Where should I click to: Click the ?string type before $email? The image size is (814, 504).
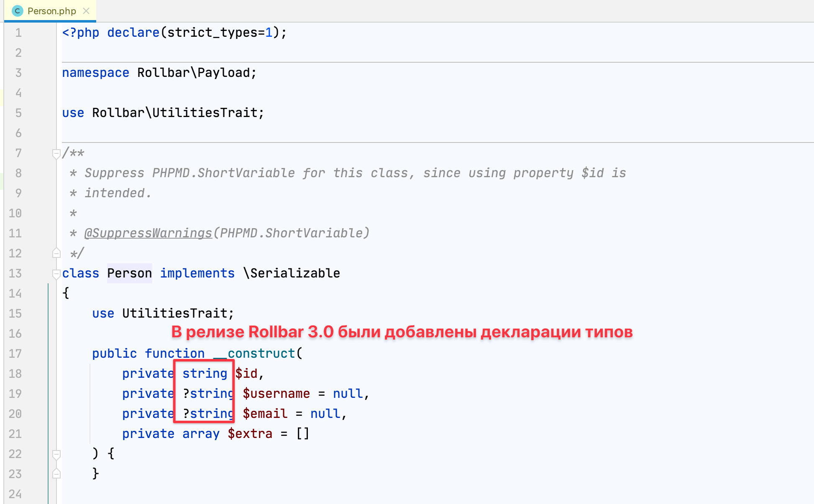click(208, 414)
